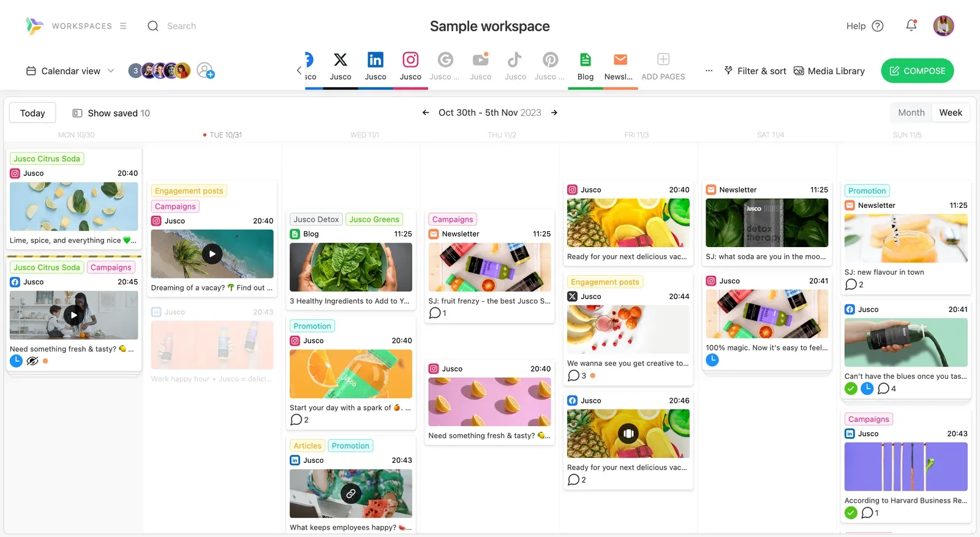
Task: Open the three-dot more options menu
Action: [x=709, y=71]
